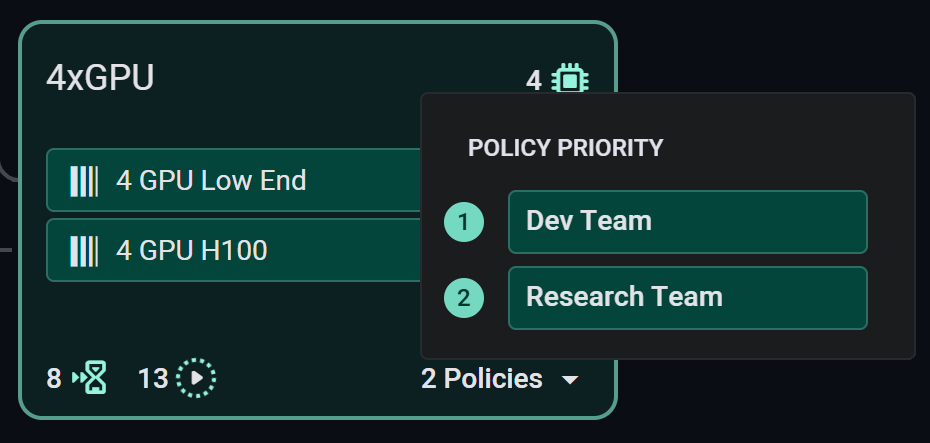This screenshot has width=930, height=443.
Task: Click the GPU chip icon
Action: pyautogui.click(x=570, y=79)
